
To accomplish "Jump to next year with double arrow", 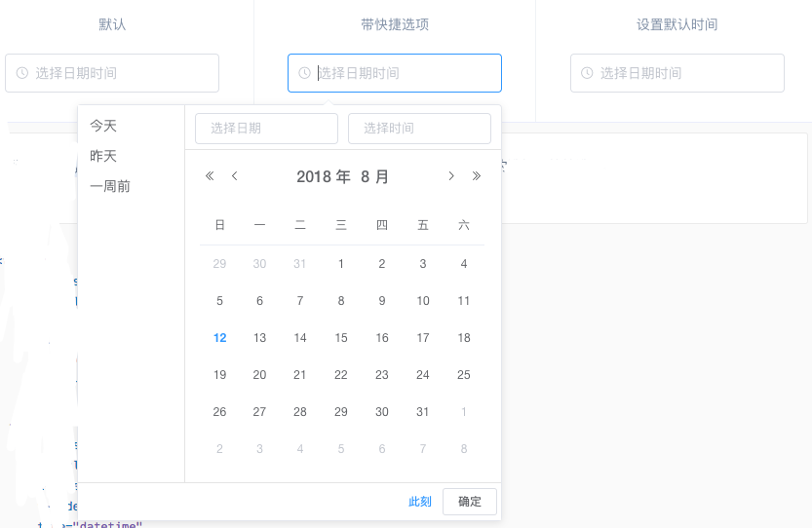I will click(x=476, y=176).
